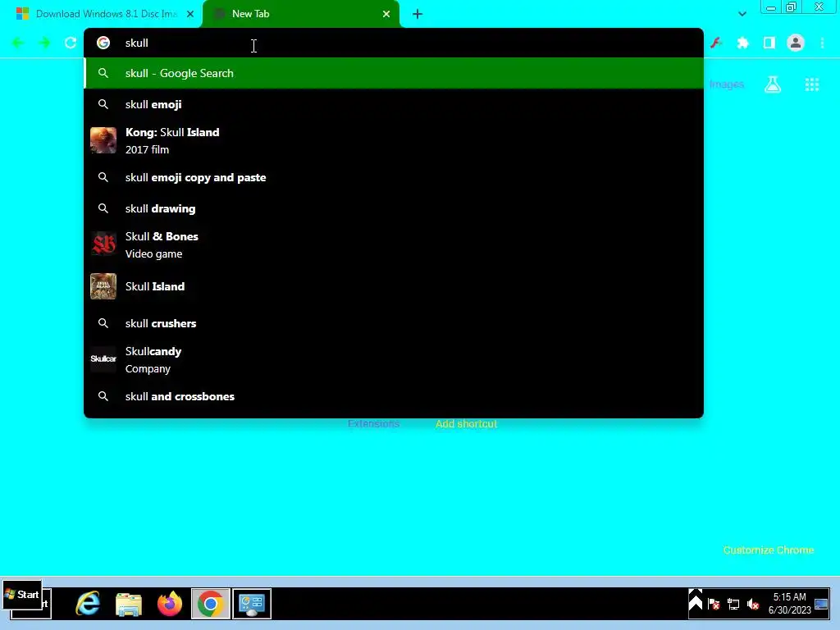Reload the page with the refresh icon
The image size is (840, 630).
point(71,43)
